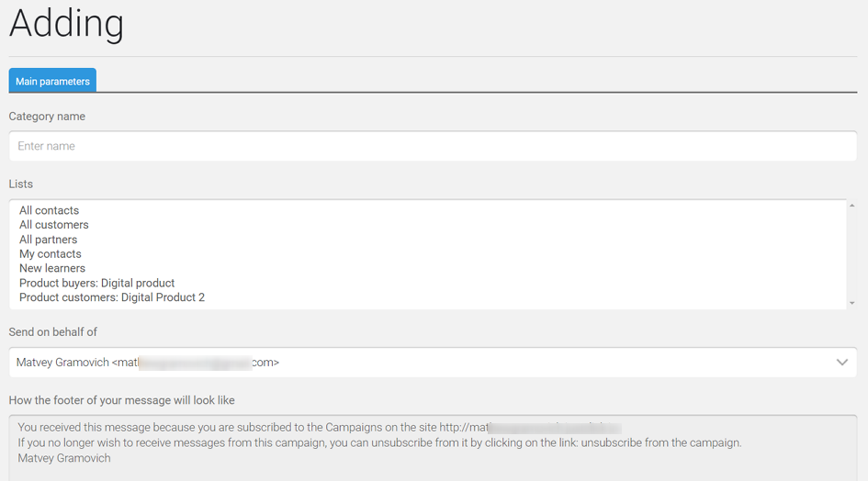The height and width of the screenshot is (481, 868).
Task: Select Product customers: Digital Product 2
Action: [x=112, y=297]
